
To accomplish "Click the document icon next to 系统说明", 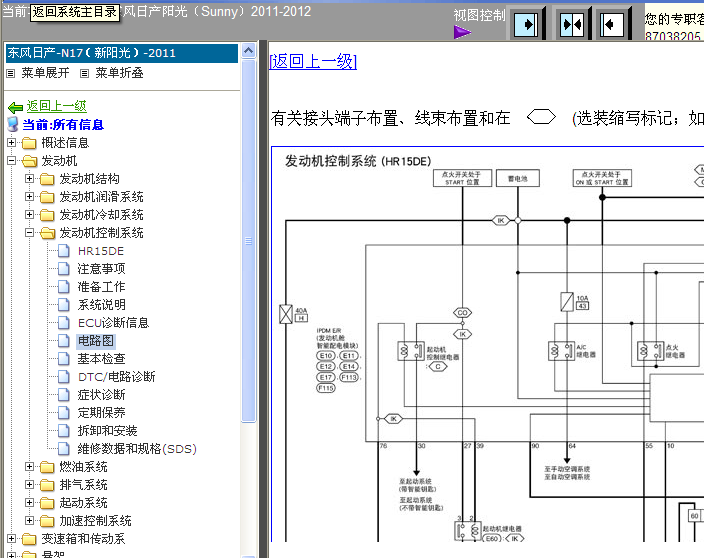I will (64, 305).
